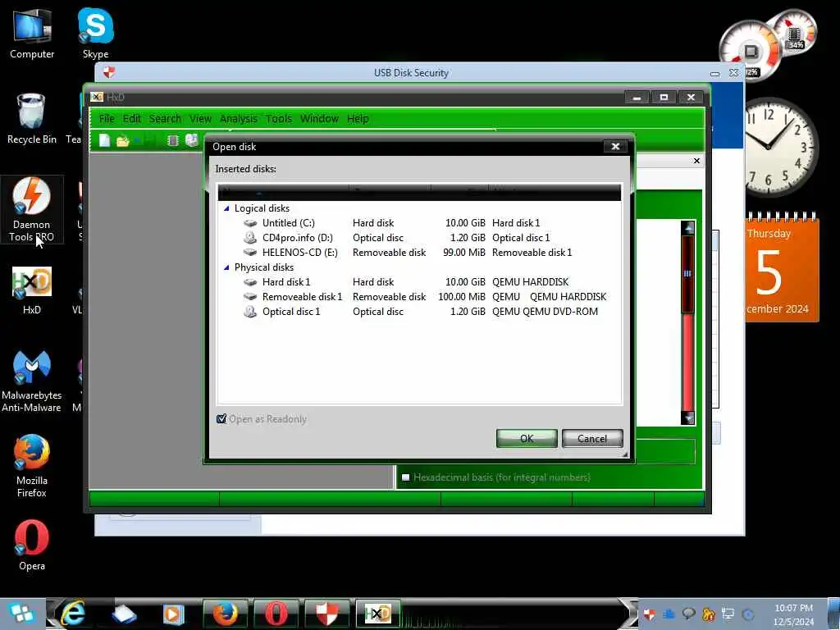Open the Skype desktop shortcut
840x630 pixels.
[x=95, y=33]
